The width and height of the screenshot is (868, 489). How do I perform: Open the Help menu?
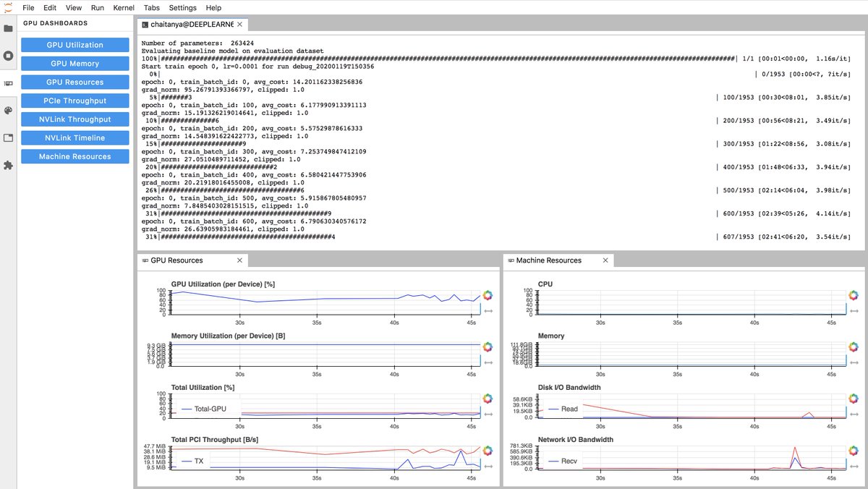tap(213, 7)
